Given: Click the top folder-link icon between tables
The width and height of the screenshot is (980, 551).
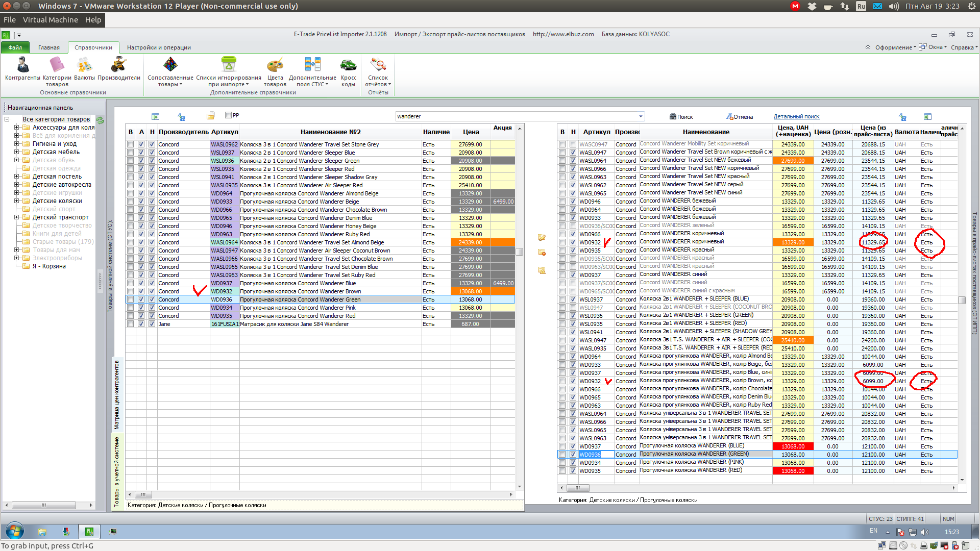Looking at the screenshot, I should click(x=542, y=237).
